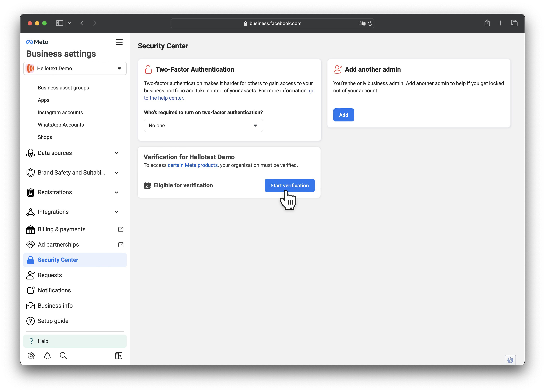Open Shops in sidebar

tap(45, 137)
